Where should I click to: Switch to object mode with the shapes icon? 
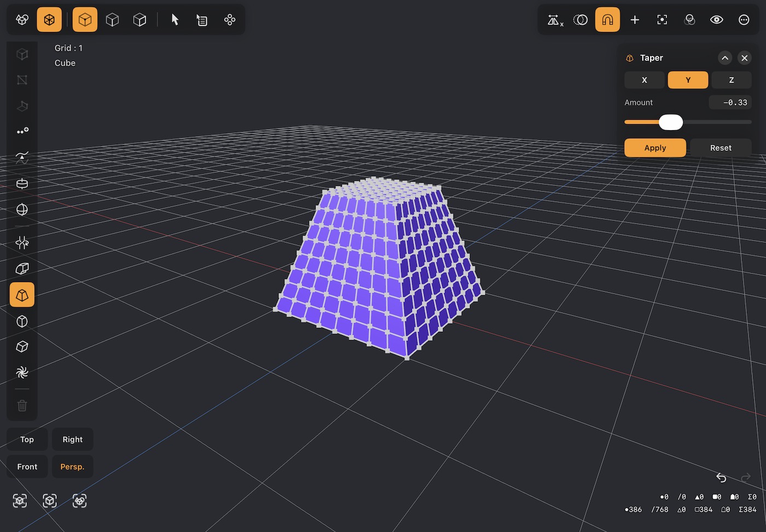(22, 20)
